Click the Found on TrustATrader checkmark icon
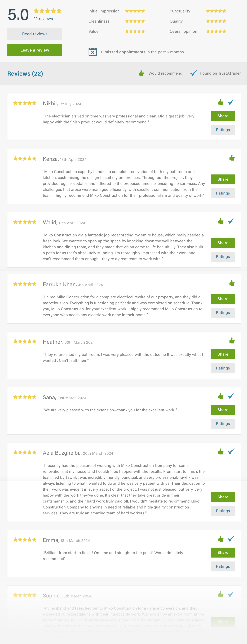 194,73
